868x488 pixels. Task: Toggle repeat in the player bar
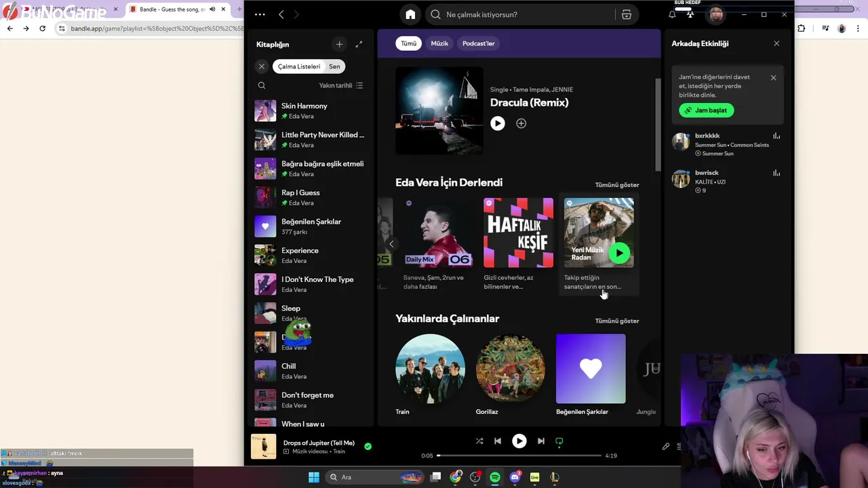coord(559,441)
